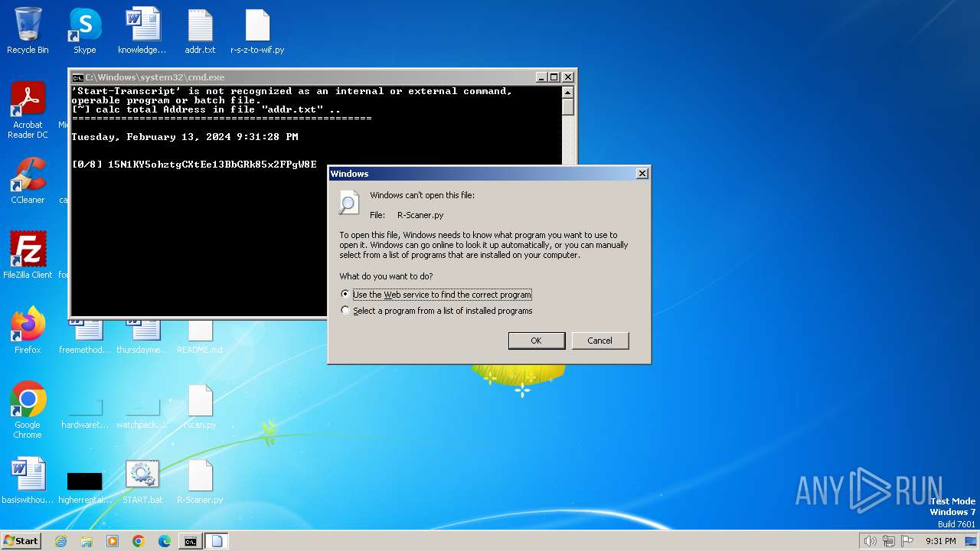Click the address line 15N1KY5ohztg in cmd
Image resolution: width=980 pixels, height=551 pixels.
tap(212, 165)
